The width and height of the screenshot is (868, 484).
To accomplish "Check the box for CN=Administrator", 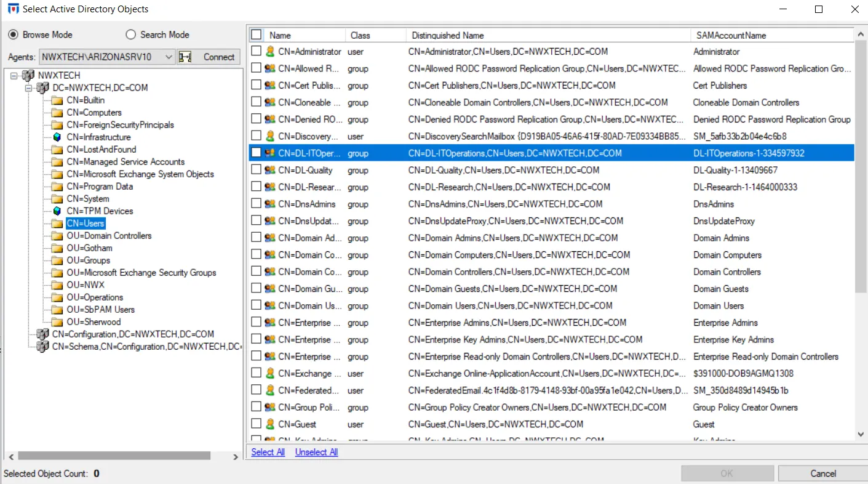I will click(x=256, y=52).
